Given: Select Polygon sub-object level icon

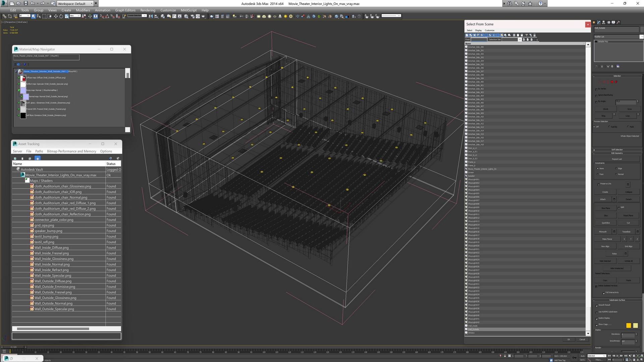Looking at the screenshot, I should (x=612, y=82).
